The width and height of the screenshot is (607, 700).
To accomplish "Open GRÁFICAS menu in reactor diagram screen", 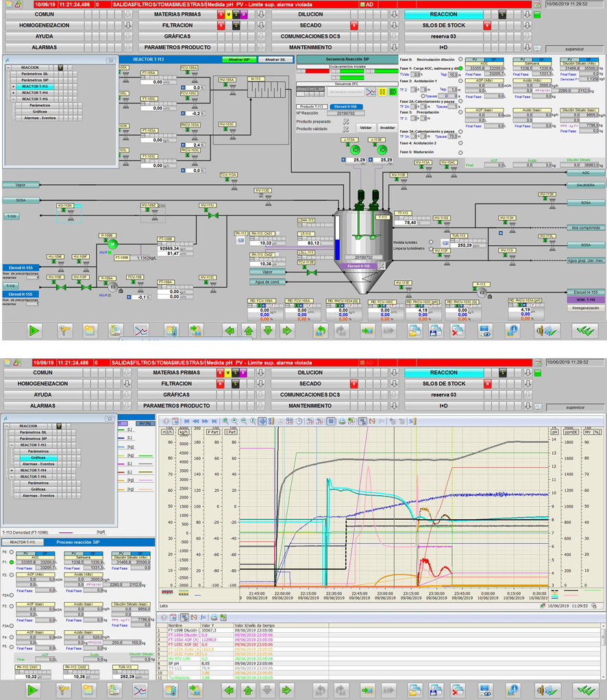I will coord(177,36).
